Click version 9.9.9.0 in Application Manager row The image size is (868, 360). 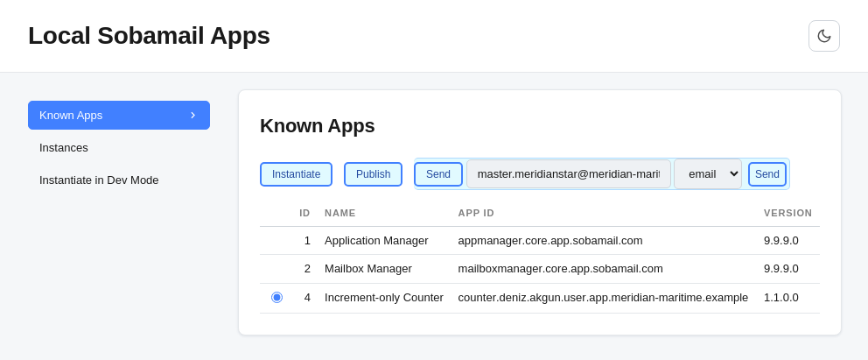781,240
